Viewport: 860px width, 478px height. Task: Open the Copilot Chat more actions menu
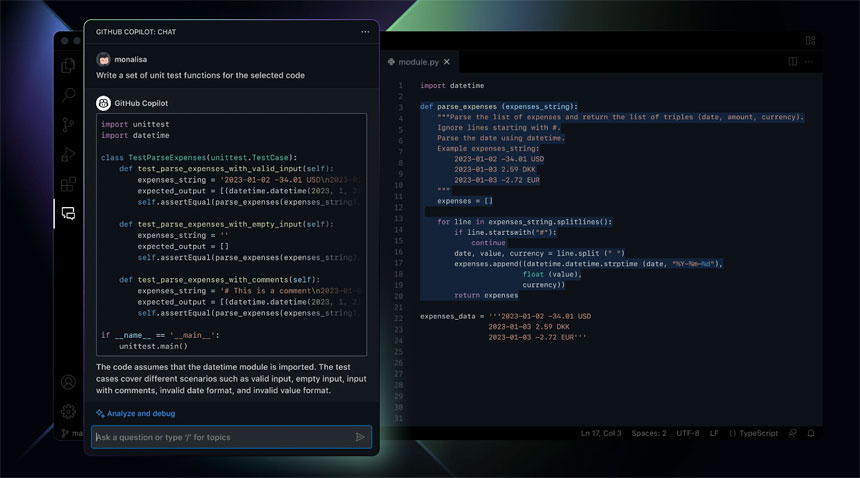(x=365, y=32)
